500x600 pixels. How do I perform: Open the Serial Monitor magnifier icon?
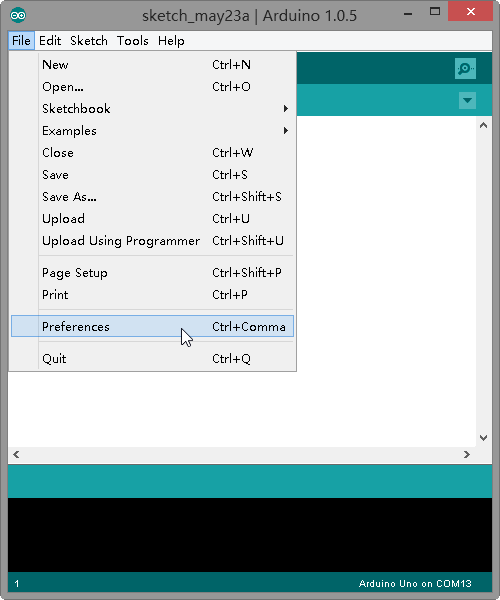(465, 68)
